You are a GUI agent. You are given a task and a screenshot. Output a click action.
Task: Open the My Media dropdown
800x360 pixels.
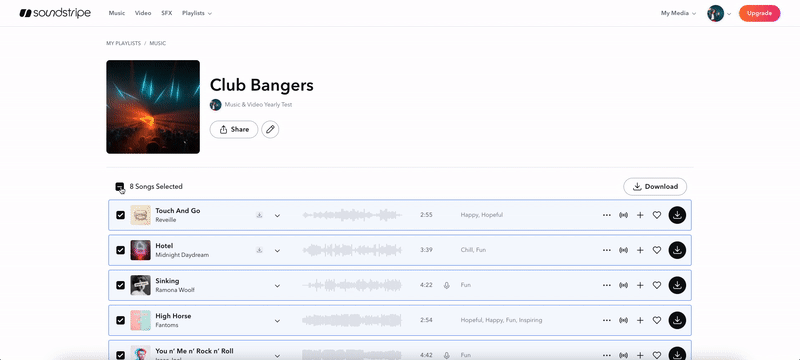(x=678, y=13)
